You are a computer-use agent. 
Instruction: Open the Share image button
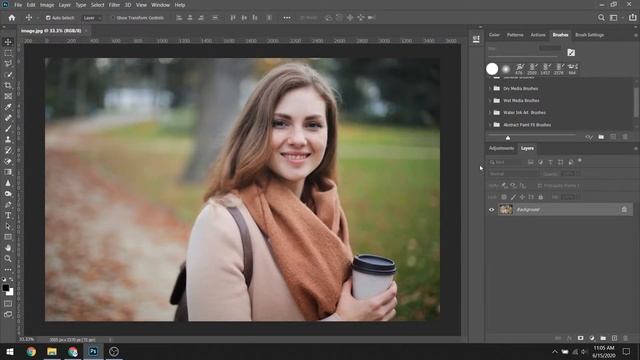tap(633, 18)
